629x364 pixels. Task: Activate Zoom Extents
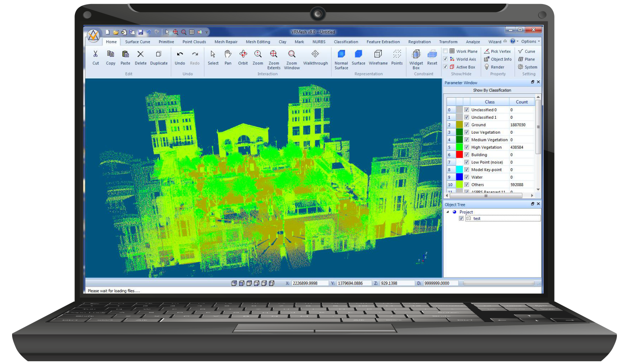pos(273,59)
